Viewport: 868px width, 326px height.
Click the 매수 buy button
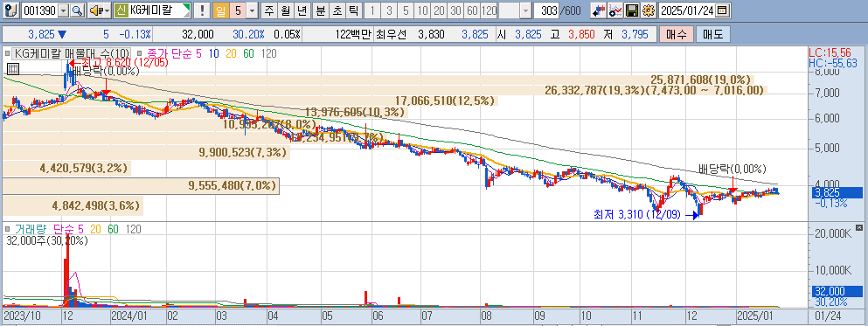[677, 34]
